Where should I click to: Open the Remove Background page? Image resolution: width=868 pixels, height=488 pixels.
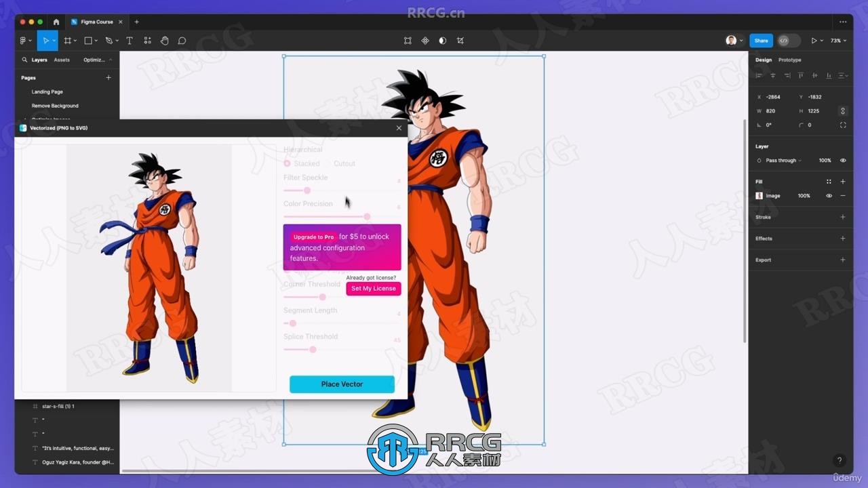pyautogui.click(x=55, y=106)
